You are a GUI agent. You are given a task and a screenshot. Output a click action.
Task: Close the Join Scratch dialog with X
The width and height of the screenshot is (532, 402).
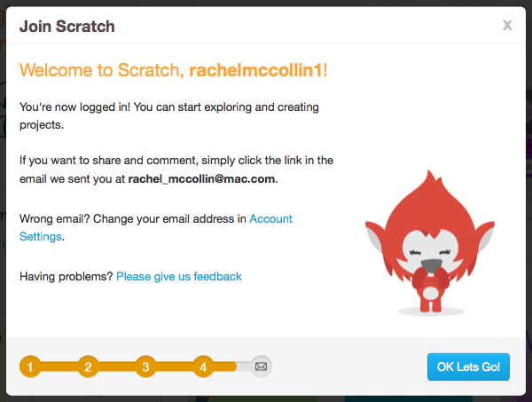point(507,25)
